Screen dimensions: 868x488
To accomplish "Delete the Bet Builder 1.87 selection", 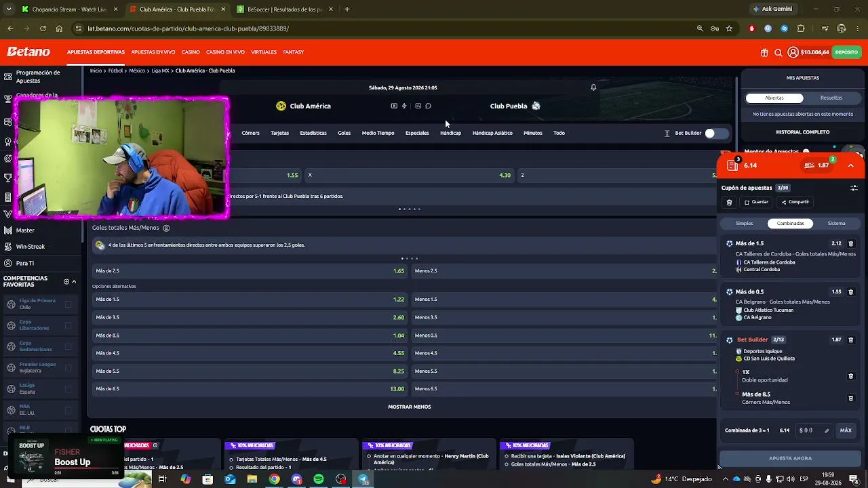I will coord(851,340).
